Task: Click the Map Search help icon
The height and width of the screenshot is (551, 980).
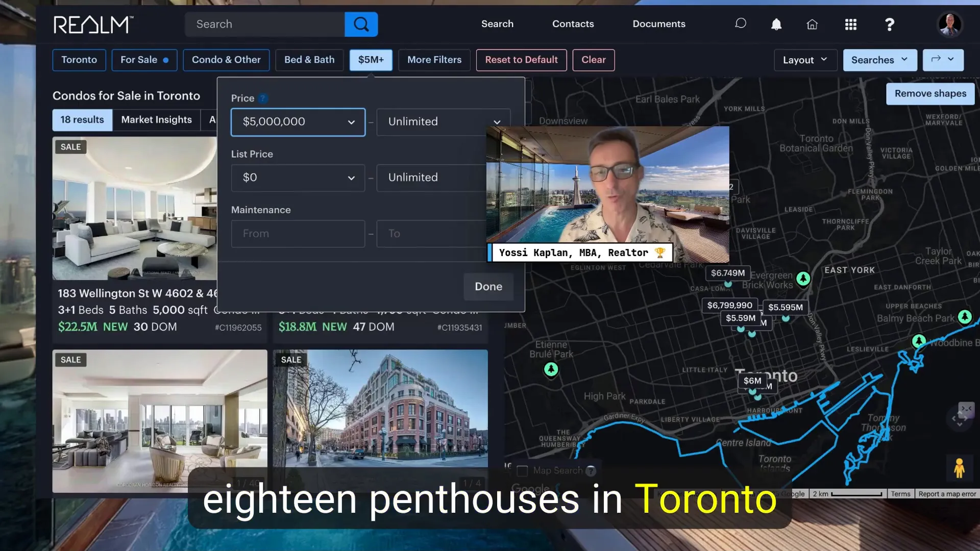Action: (x=591, y=470)
